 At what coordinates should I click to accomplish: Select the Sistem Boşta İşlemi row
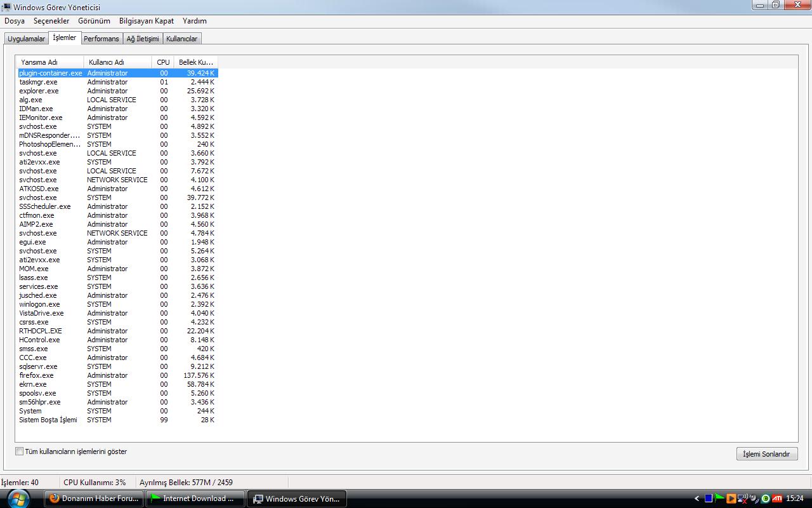[x=117, y=420]
